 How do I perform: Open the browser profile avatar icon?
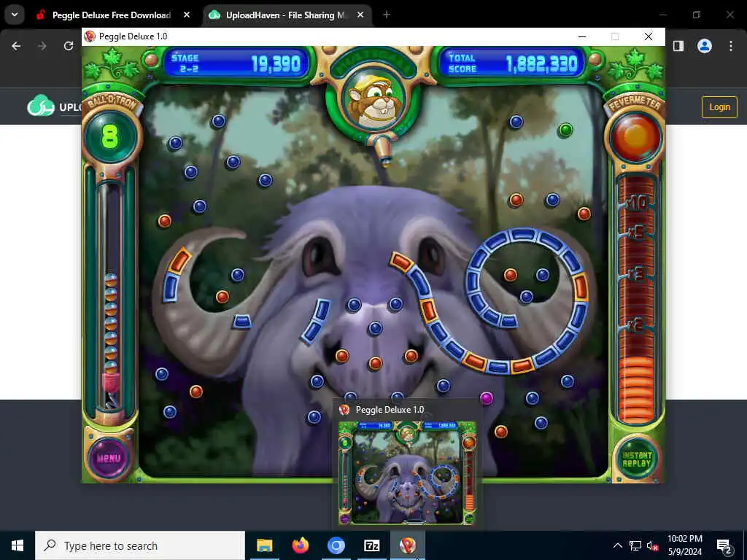point(705,46)
